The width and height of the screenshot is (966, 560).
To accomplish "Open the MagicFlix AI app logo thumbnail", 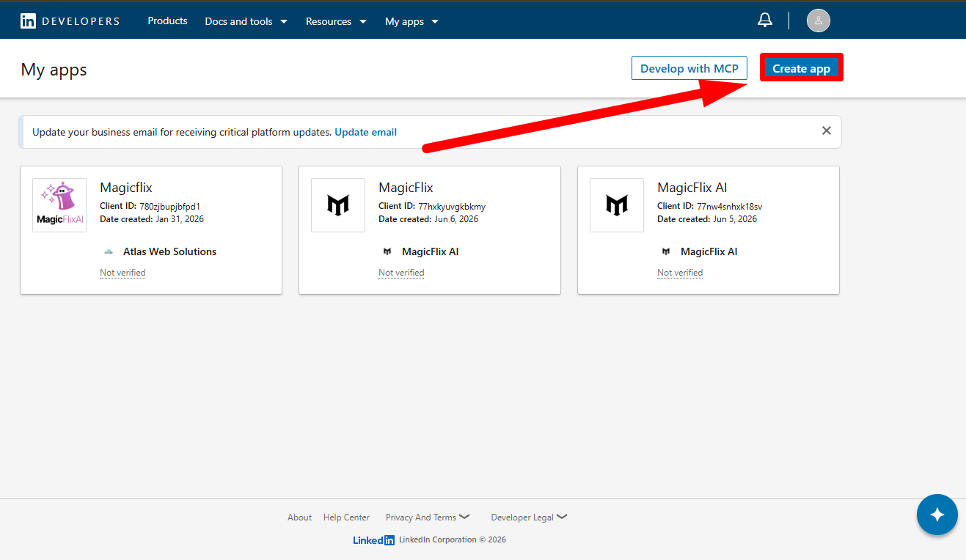I will (617, 205).
